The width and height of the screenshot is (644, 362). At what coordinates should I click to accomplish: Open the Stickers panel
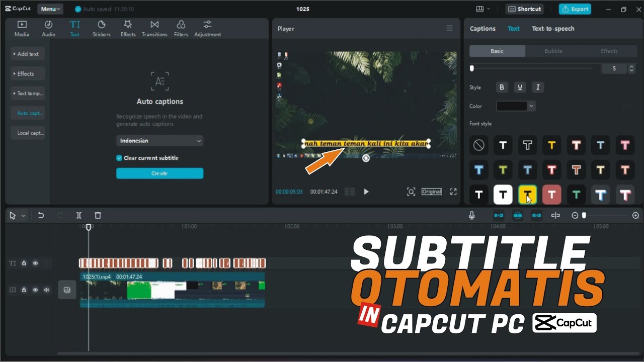(x=101, y=29)
